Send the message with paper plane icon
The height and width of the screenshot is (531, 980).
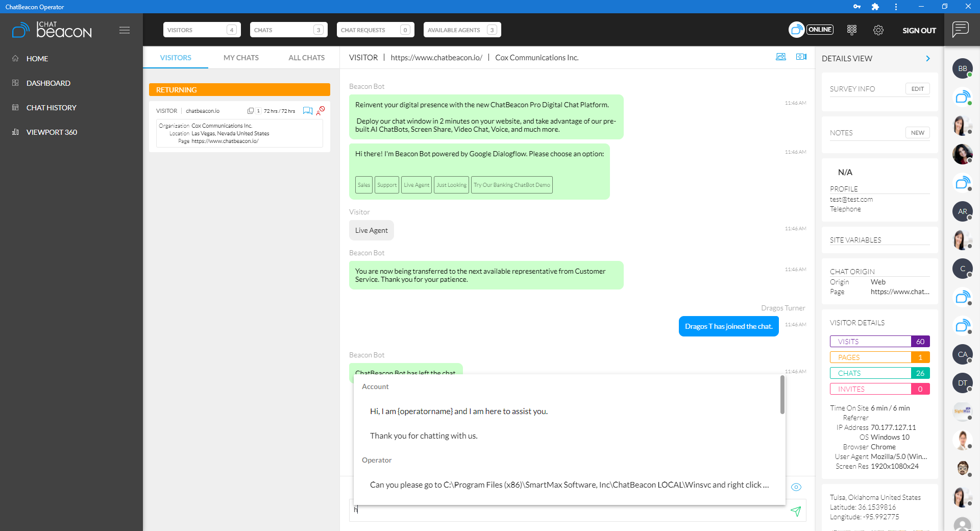point(796,511)
